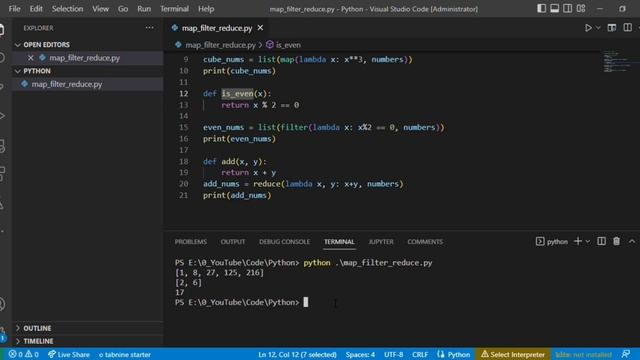Open the Selection menu
The image size is (640, 360).
(67, 9)
